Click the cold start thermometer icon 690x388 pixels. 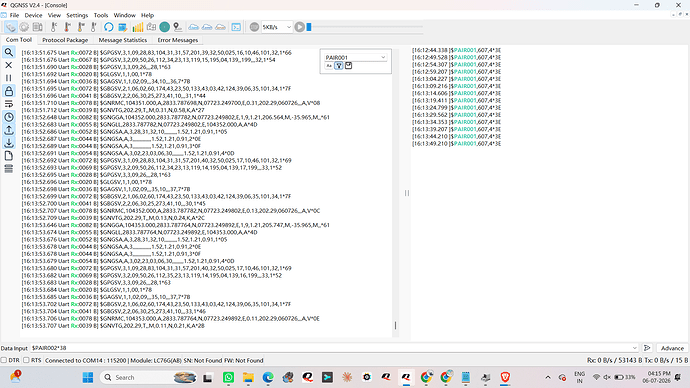[x=54, y=27]
